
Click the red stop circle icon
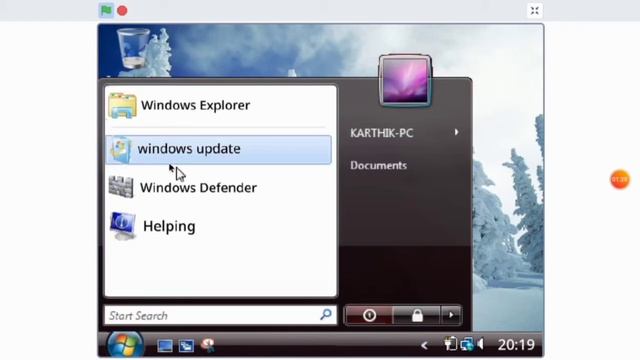pyautogui.click(x=122, y=11)
